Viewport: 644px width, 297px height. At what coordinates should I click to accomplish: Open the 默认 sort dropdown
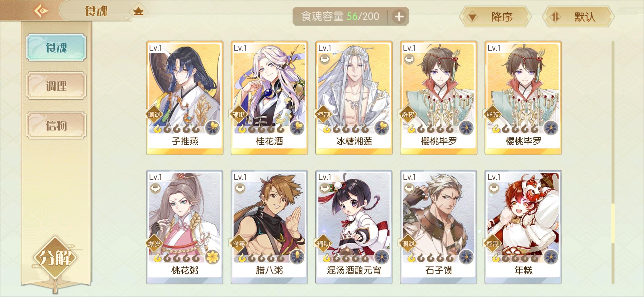[578, 17]
